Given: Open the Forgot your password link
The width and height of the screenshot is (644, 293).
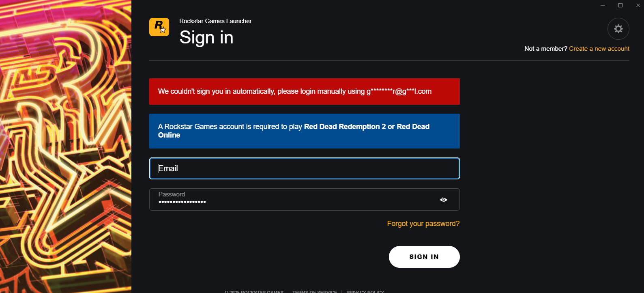Looking at the screenshot, I should tap(423, 224).
